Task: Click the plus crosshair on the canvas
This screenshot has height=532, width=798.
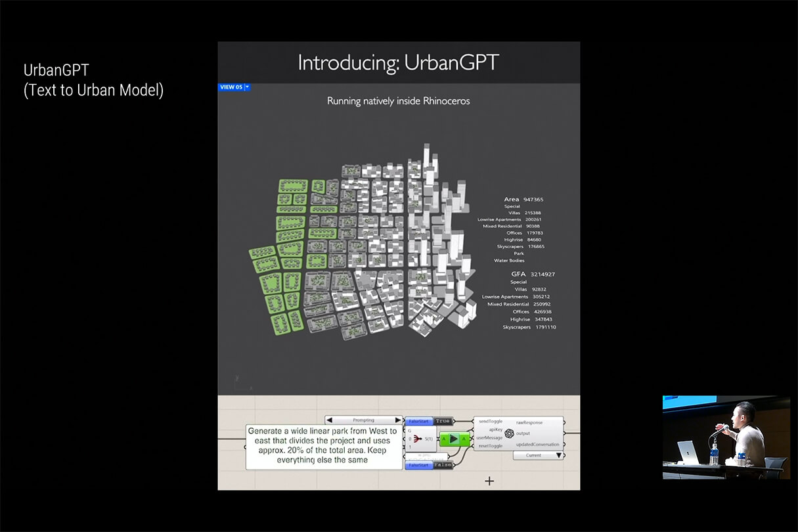Action: click(x=489, y=481)
